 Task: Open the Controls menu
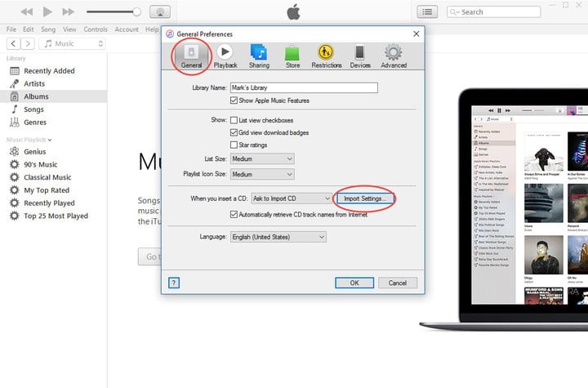pyautogui.click(x=96, y=29)
